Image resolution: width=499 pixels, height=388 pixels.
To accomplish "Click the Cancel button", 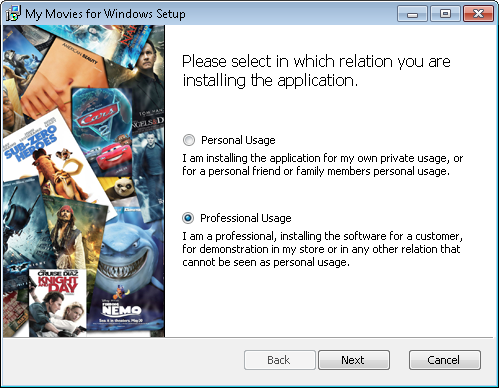I will [445, 360].
